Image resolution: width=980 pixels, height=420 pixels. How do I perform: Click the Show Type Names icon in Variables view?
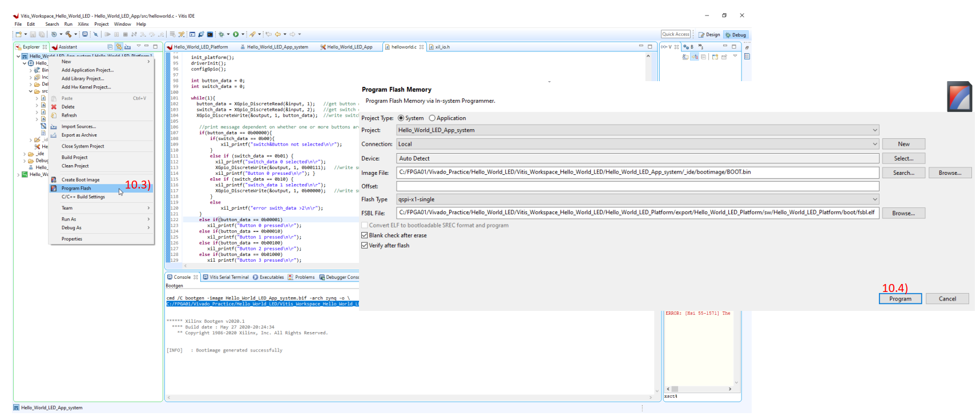click(685, 57)
